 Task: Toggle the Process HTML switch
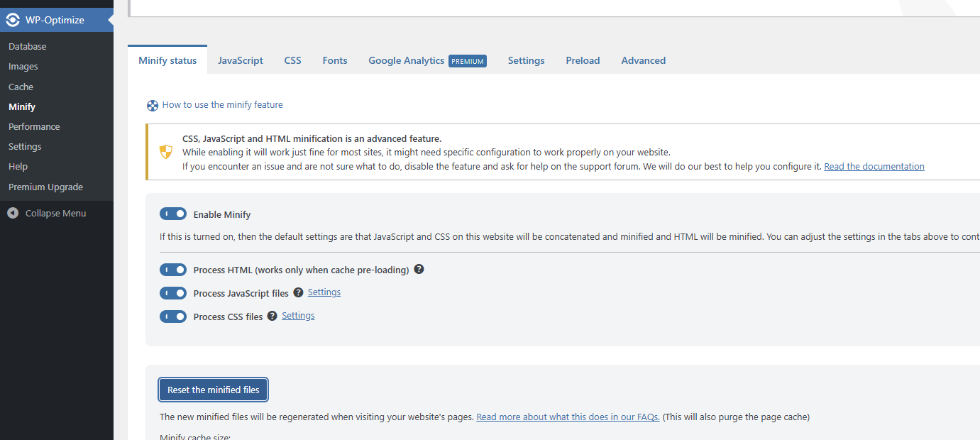click(173, 270)
